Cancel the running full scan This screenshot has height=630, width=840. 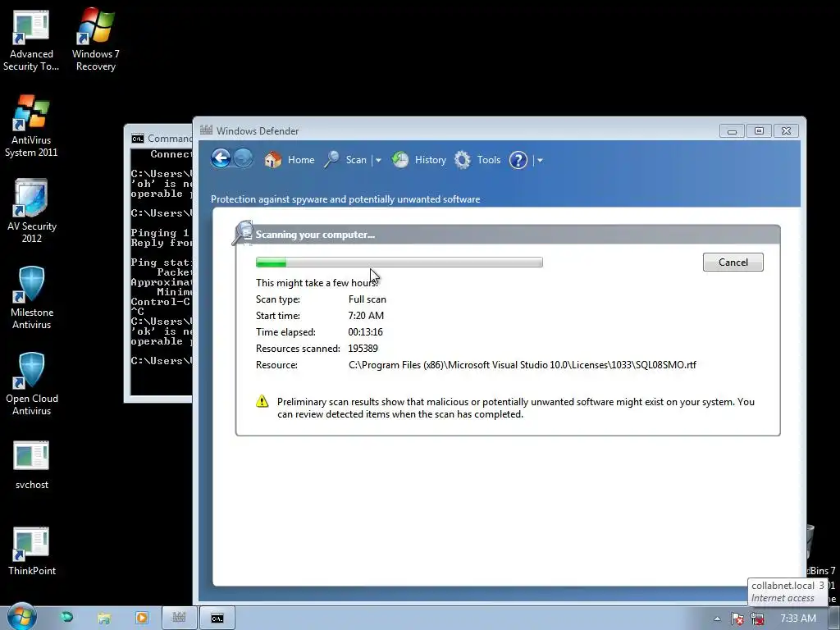pos(733,262)
